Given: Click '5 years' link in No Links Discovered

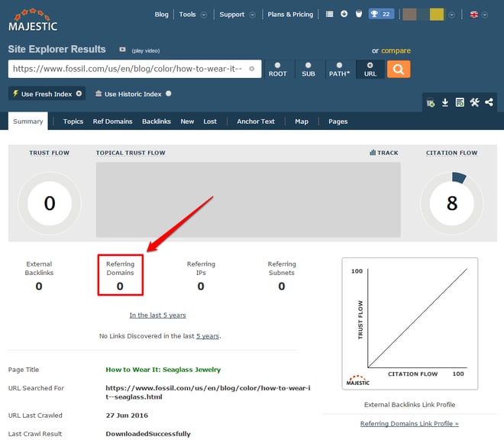Looking at the screenshot, I should (208, 336).
